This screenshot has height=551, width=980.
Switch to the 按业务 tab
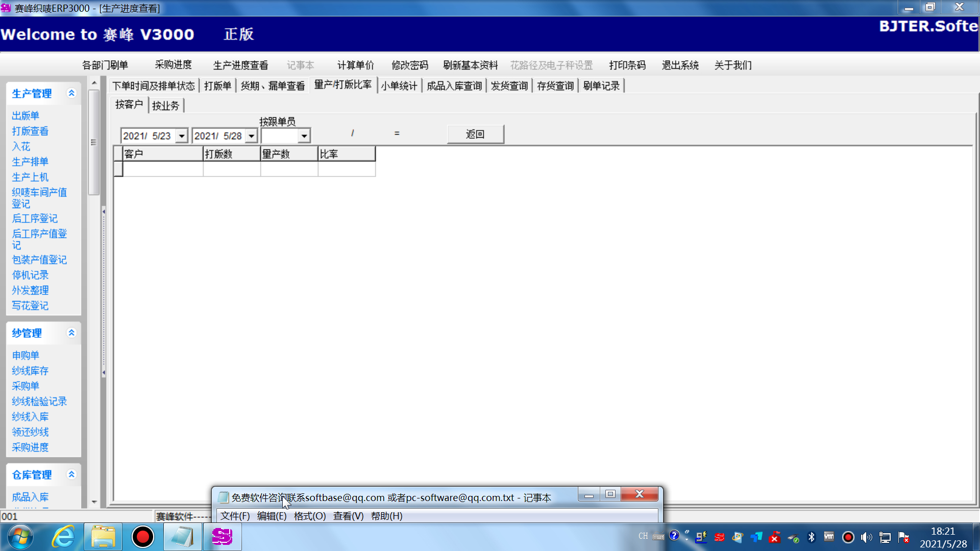click(x=166, y=106)
